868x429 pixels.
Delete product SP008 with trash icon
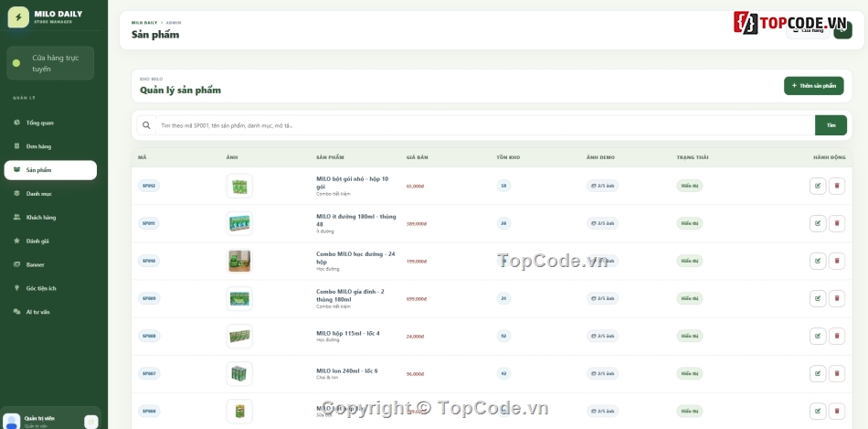(x=837, y=336)
